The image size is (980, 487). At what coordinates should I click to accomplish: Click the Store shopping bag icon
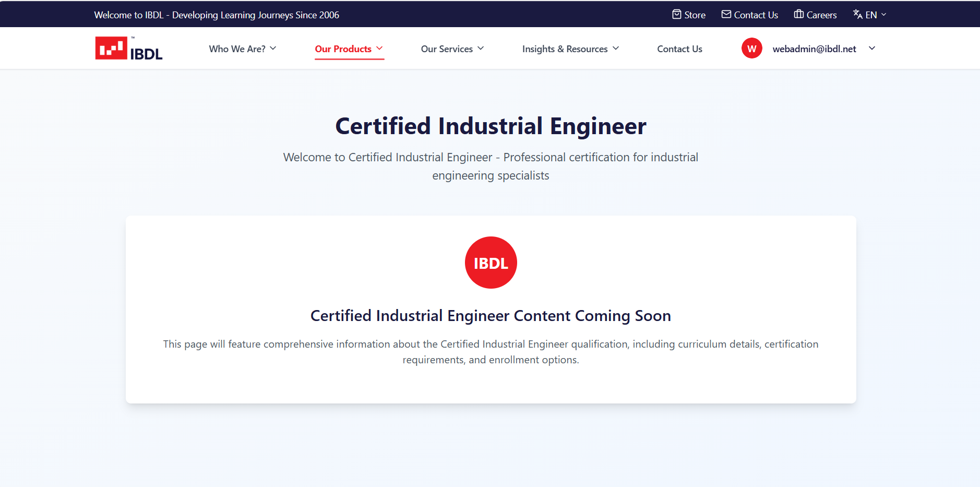(x=676, y=15)
